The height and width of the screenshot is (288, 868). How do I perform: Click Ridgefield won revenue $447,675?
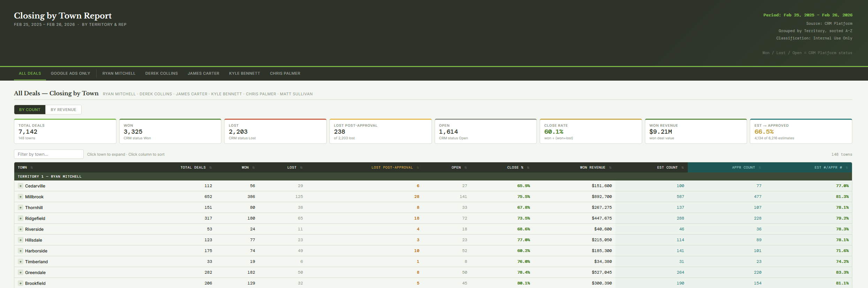point(602,219)
